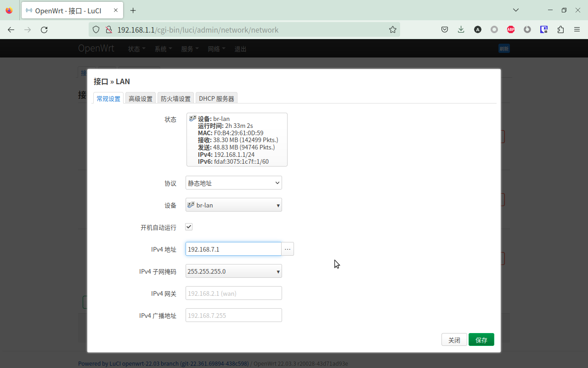This screenshot has width=588, height=368.
Task: Click the 接收 38.30 MB text
Action: (x=238, y=140)
